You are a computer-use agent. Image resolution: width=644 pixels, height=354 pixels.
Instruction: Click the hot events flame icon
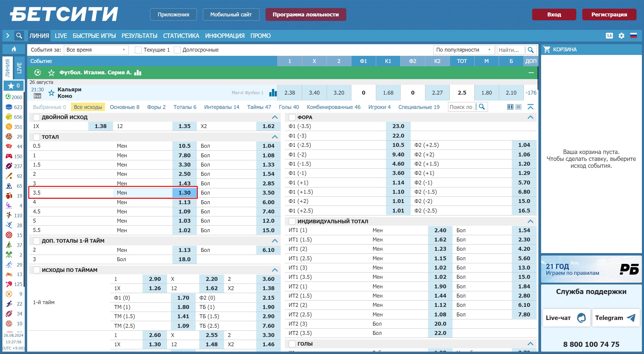pos(14,49)
